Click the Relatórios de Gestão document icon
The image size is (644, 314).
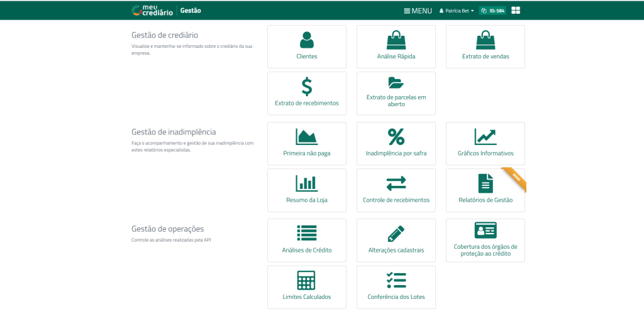coord(485,183)
